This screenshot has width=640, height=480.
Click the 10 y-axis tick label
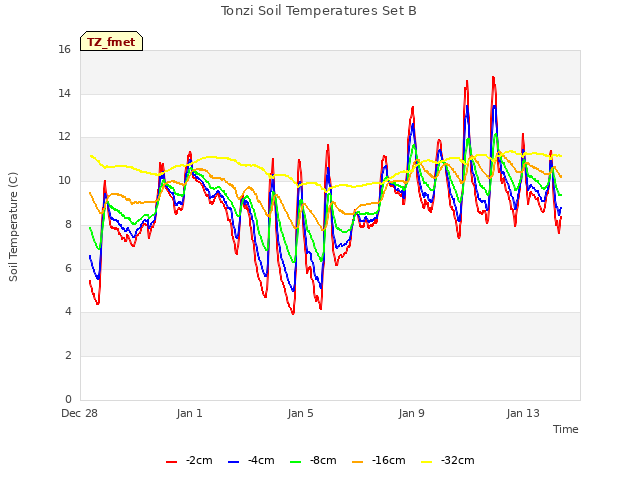tap(64, 180)
